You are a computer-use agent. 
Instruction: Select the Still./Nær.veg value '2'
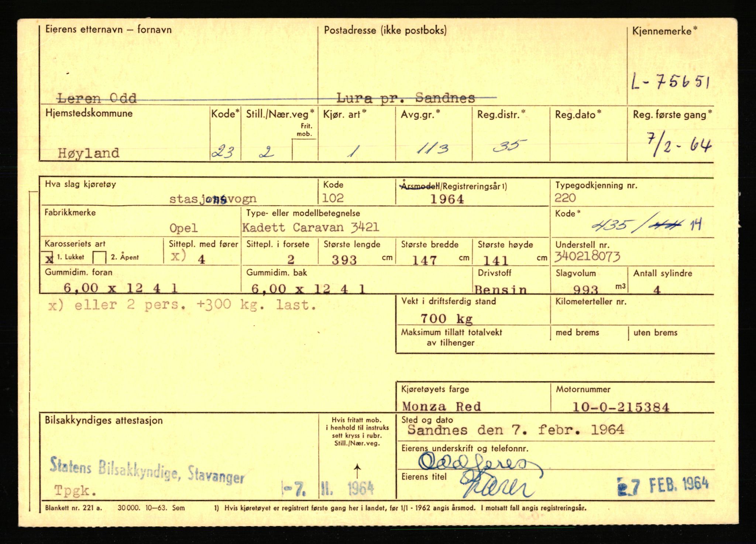click(267, 151)
